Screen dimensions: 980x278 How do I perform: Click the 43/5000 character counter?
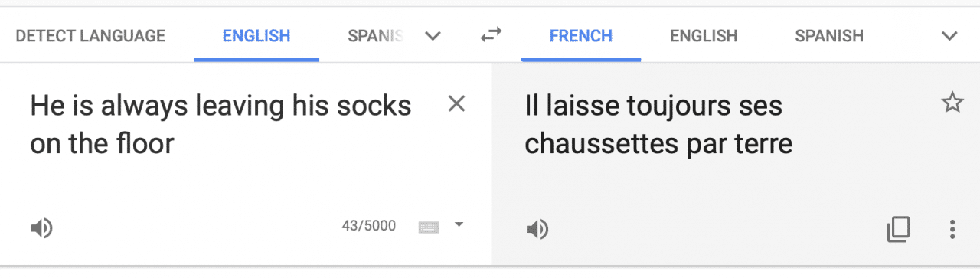pos(369,226)
